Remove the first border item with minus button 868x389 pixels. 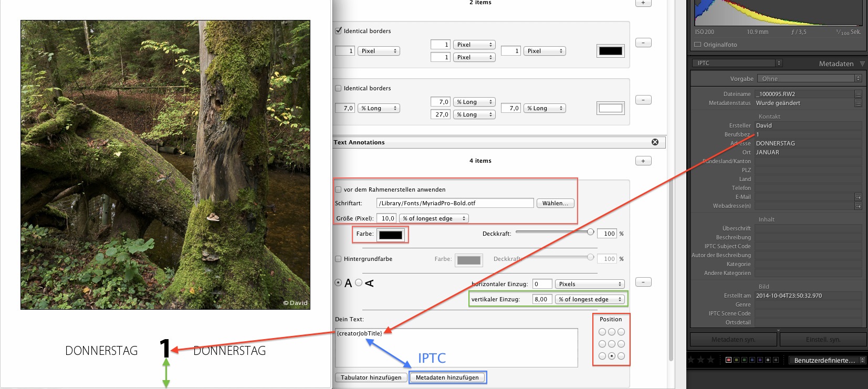pos(643,43)
